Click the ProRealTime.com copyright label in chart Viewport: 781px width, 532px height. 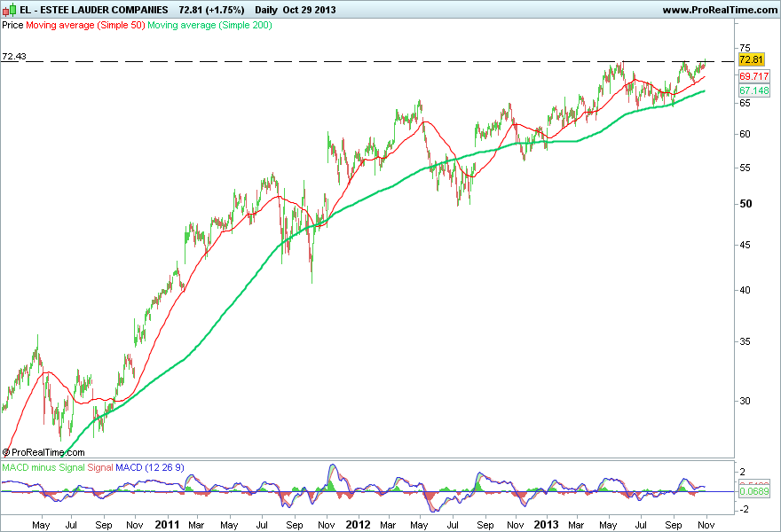[x=43, y=452]
